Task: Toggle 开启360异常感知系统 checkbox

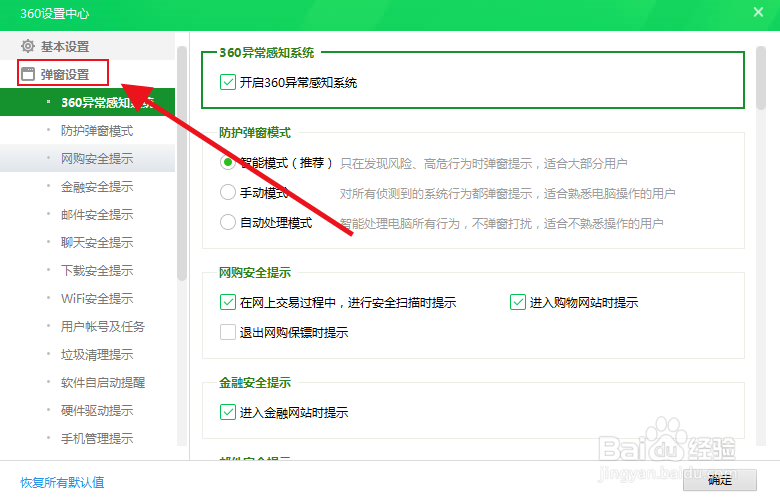Action: pos(227,82)
